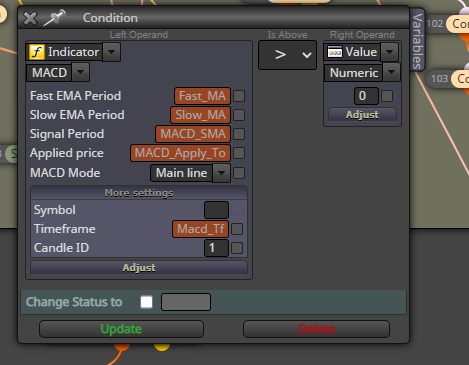Click the numeric value 0 field
469x365 pixels.
366,96
